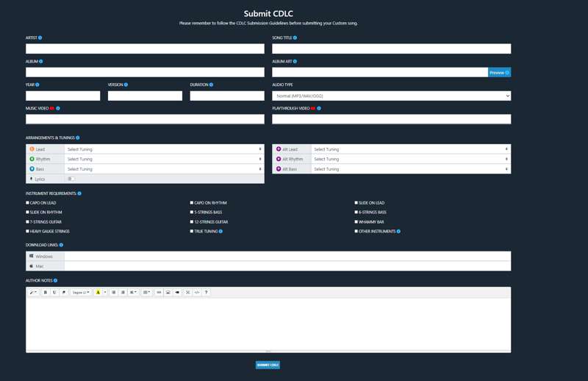The width and height of the screenshot is (588, 381).
Task: Tick the 12-Strings Guitar checkbox
Action: (193, 222)
